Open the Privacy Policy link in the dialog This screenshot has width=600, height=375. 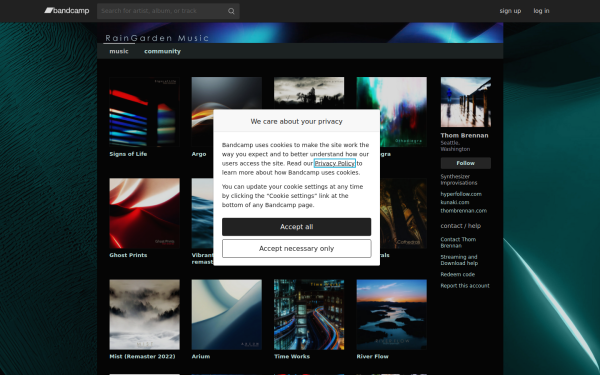tap(334, 163)
